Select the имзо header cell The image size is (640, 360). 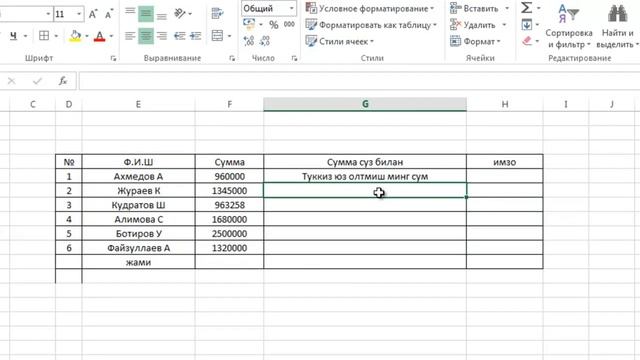point(504,162)
